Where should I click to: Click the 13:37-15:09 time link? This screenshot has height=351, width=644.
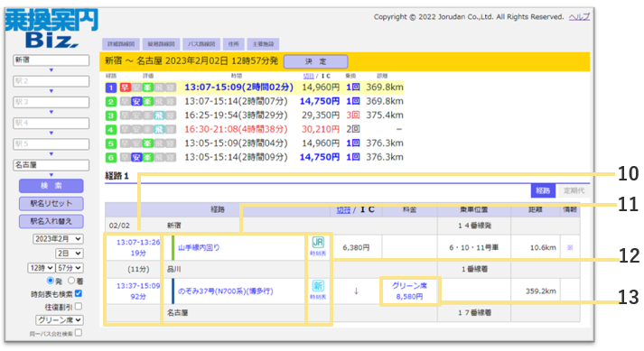tap(138, 286)
